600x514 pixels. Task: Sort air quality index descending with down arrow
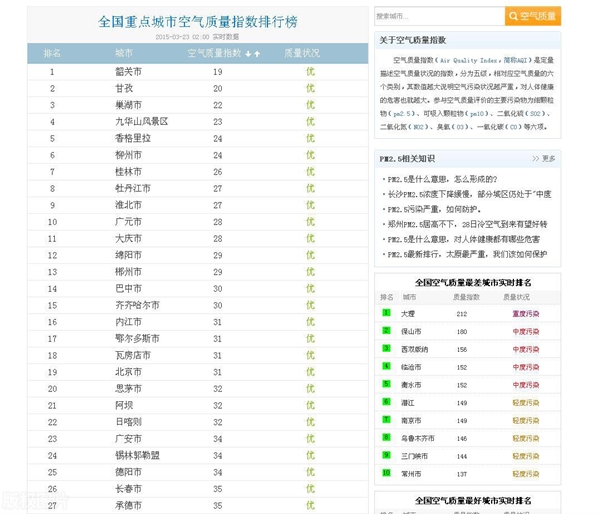[248, 53]
